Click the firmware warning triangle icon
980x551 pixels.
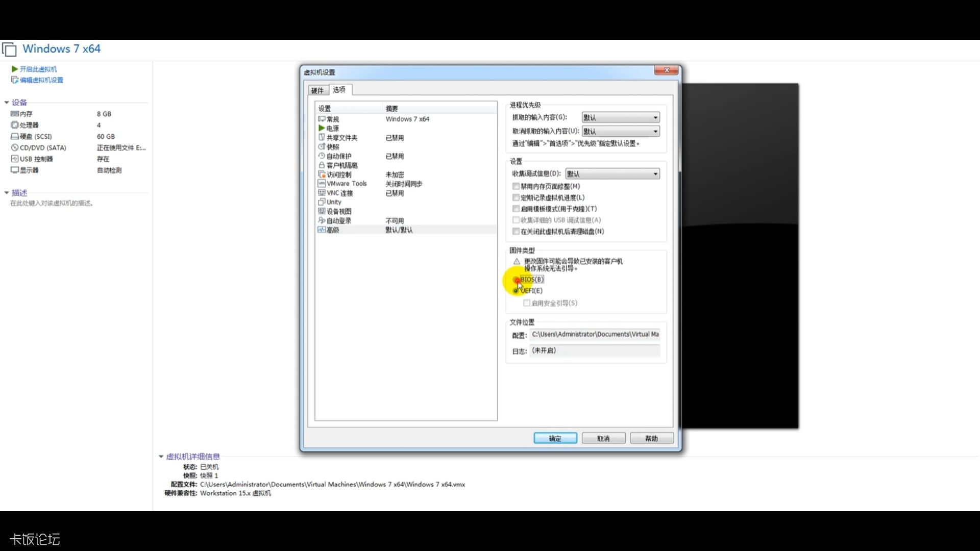pyautogui.click(x=517, y=261)
